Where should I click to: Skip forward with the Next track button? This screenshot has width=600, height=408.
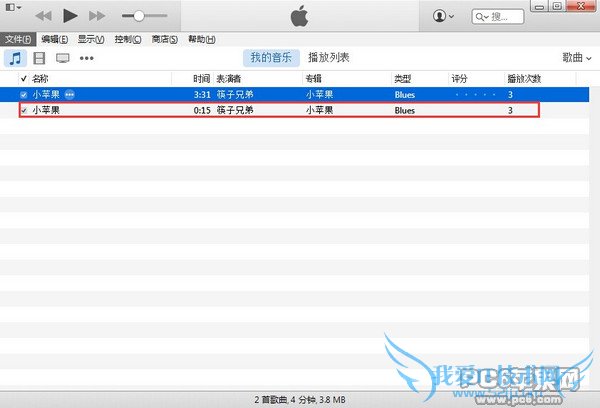click(x=97, y=16)
